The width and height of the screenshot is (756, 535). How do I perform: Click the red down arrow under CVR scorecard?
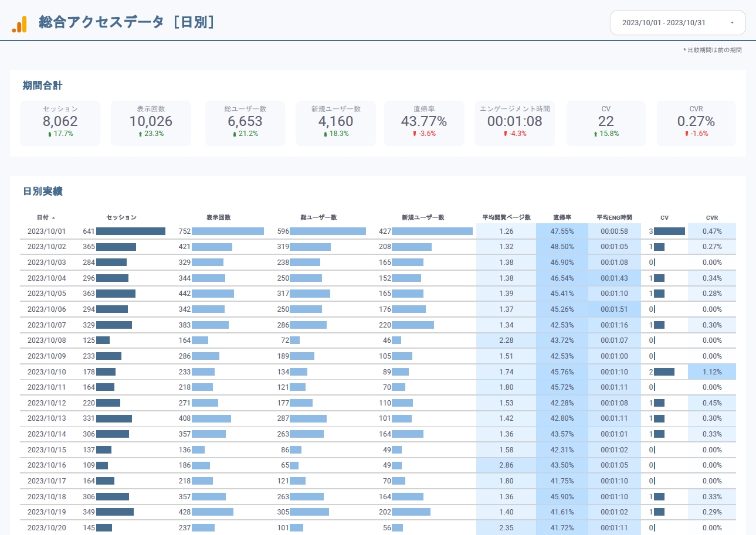[x=687, y=134]
